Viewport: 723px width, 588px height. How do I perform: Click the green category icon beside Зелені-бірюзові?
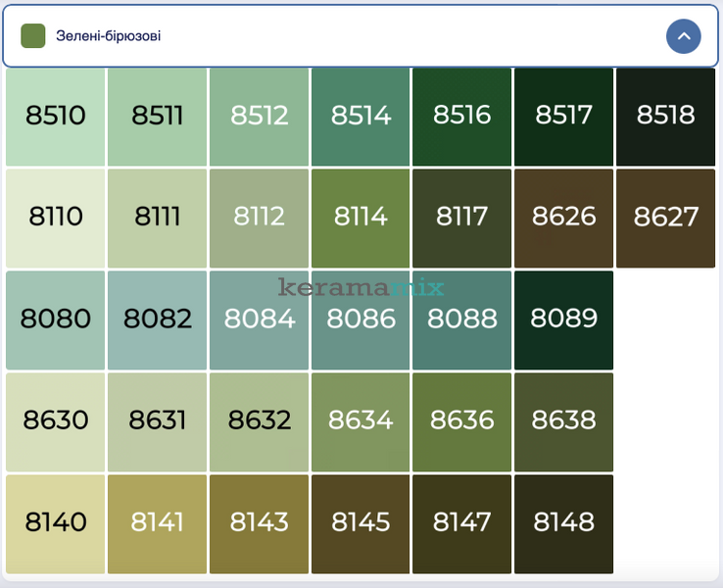tap(33, 36)
